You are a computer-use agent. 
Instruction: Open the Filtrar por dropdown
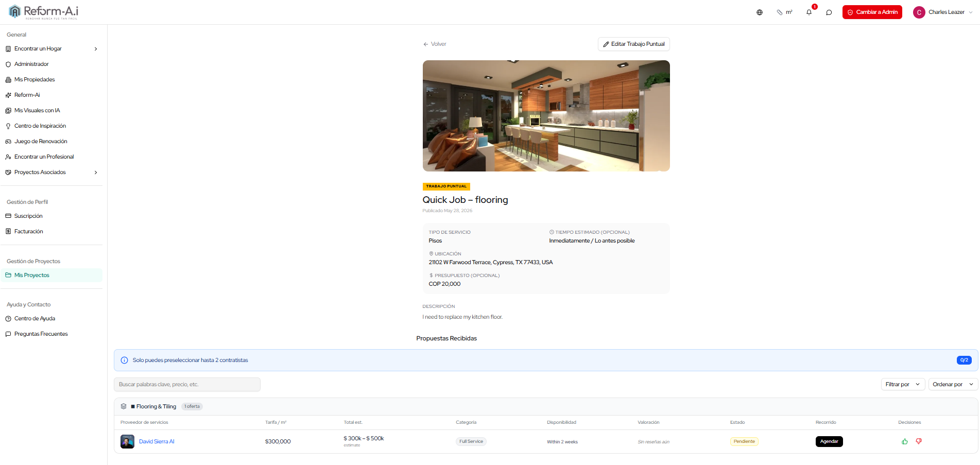coord(903,384)
